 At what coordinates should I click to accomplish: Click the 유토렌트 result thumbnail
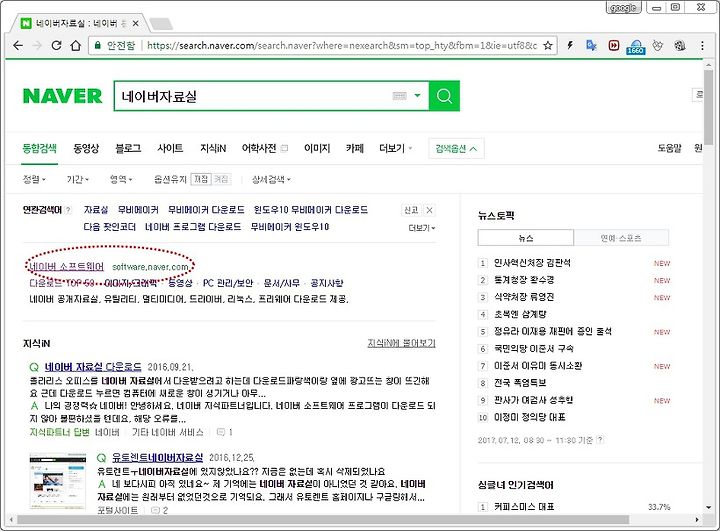point(57,481)
